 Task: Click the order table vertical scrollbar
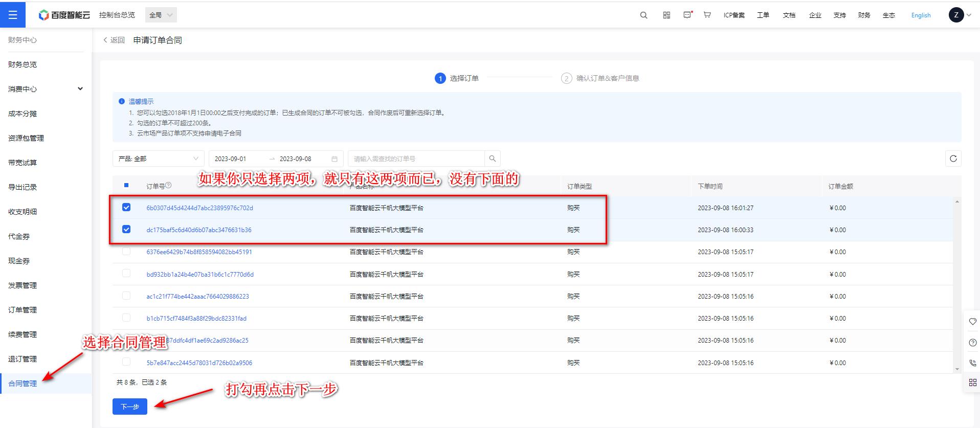(957, 284)
